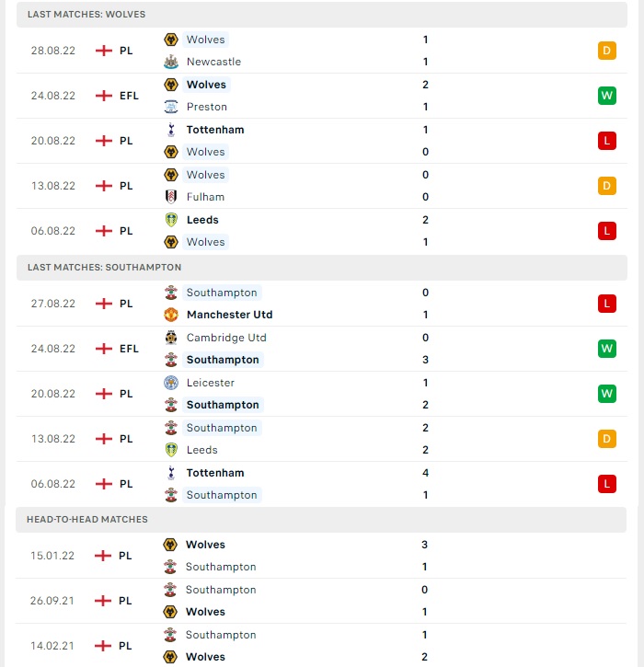Click Leeds crest in 06.08.22 Wolves match
The image size is (644, 667).
pyautogui.click(x=171, y=220)
